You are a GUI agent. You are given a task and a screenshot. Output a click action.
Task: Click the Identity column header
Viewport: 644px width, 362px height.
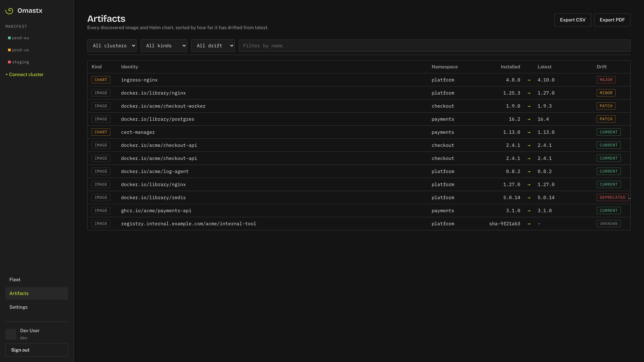pos(129,67)
